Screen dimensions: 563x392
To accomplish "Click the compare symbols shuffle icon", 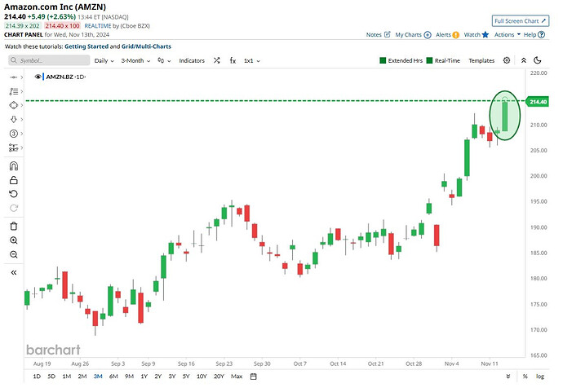I will [216, 60].
